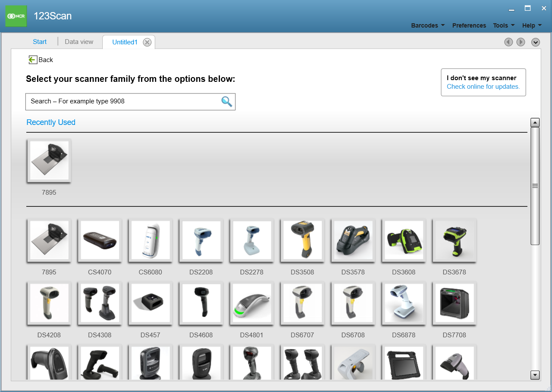Choose the DS3508 scanner
This screenshot has height=392, width=552.
[302, 240]
